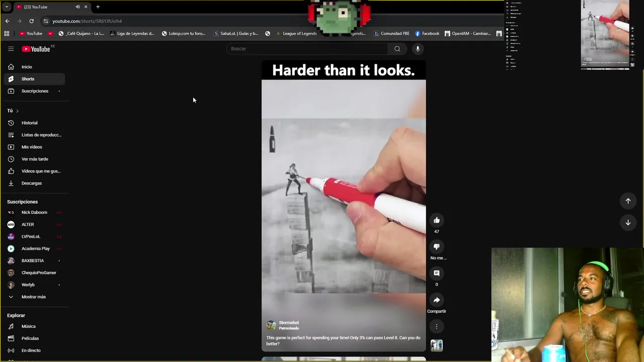Open the sound thumbnail below options

point(437,345)
